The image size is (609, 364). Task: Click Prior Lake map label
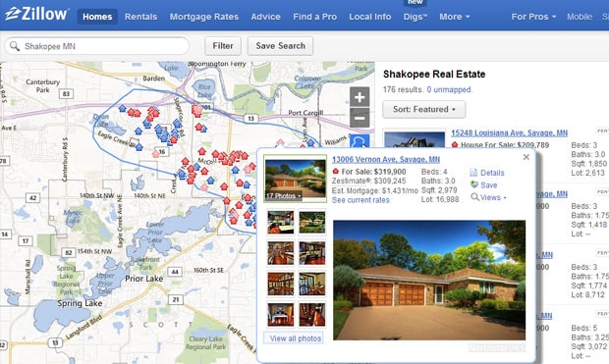[144, 279]
